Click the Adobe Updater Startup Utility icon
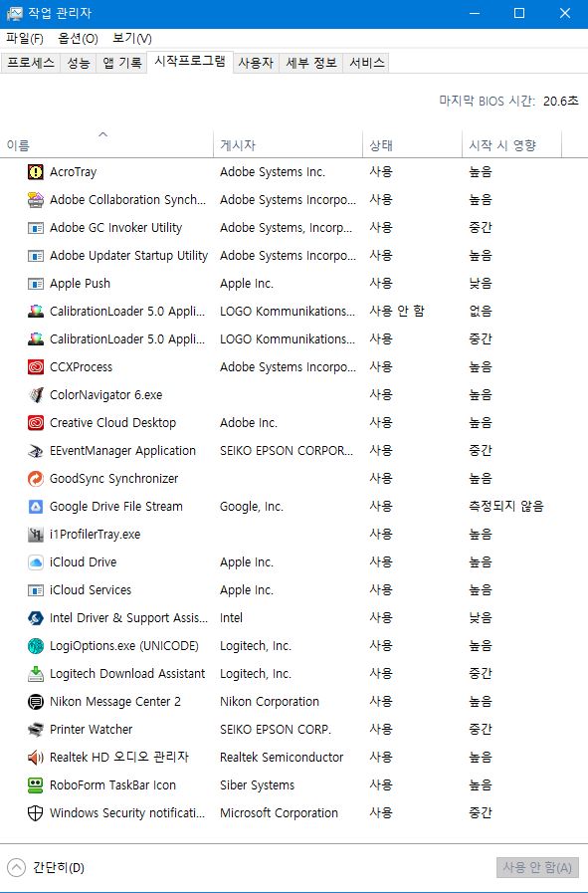 click(x=35, y=256)
